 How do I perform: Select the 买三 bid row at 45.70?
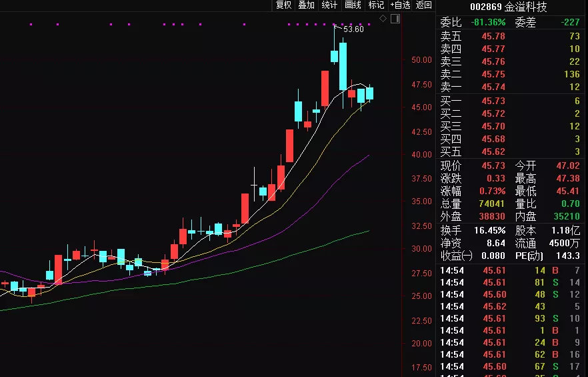point(510,127)
